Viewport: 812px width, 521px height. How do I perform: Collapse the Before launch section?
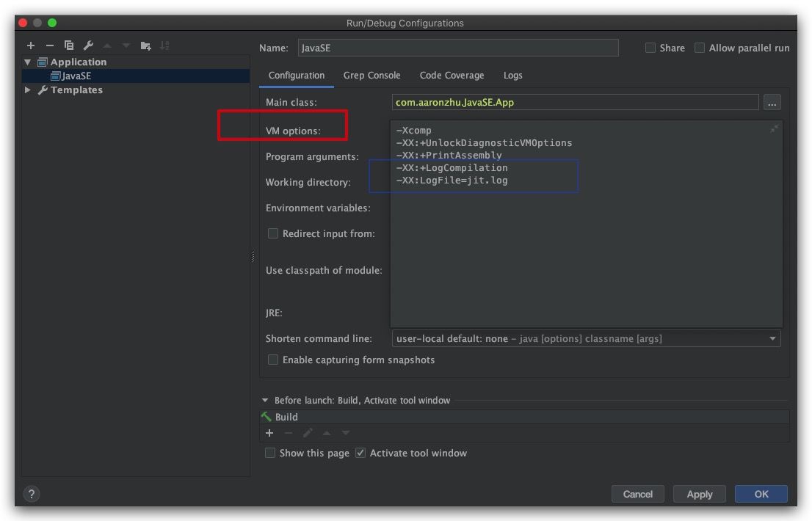click(x=265, y=401)
